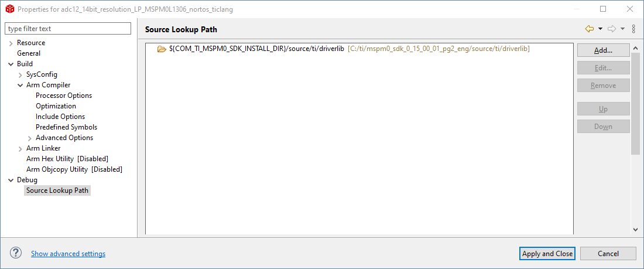This screenshot has width=644, height=269.
Task: Expand the Resource tree node
Action: [11, 43]
